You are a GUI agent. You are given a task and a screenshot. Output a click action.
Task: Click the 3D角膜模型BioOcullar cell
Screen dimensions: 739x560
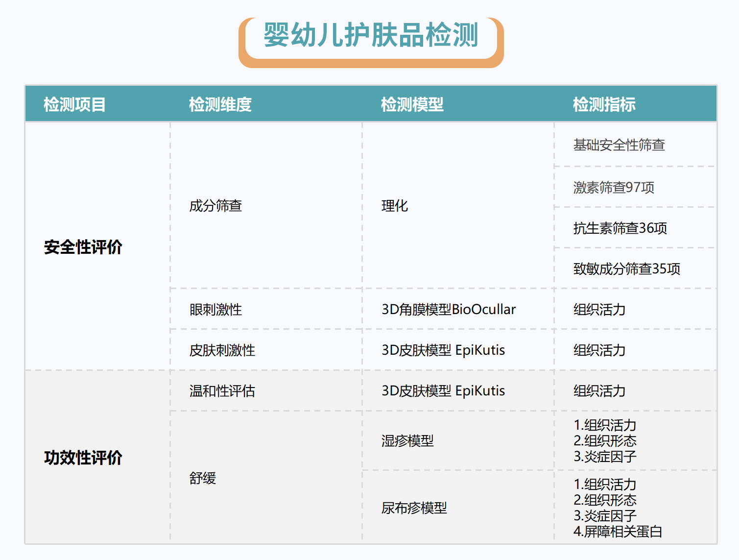click(448, 310)
